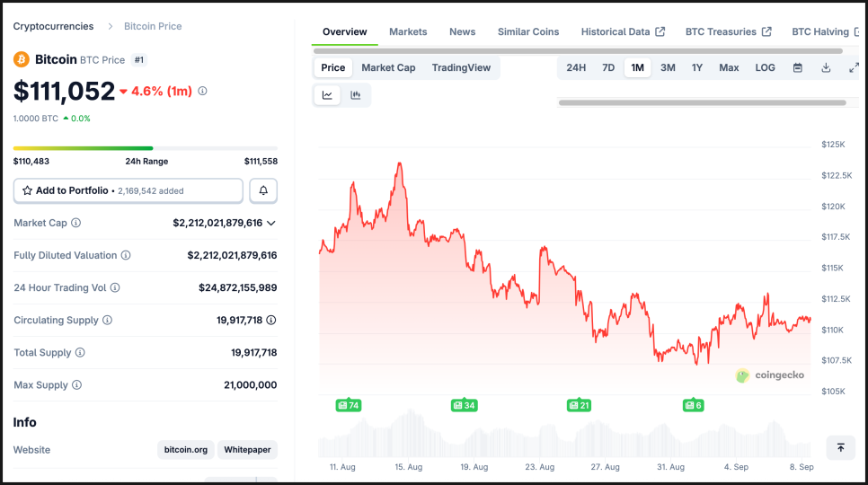This screenshot has width=868, height=485.
Task: Click the Add to Portfolio button
Action: (128, 190)
